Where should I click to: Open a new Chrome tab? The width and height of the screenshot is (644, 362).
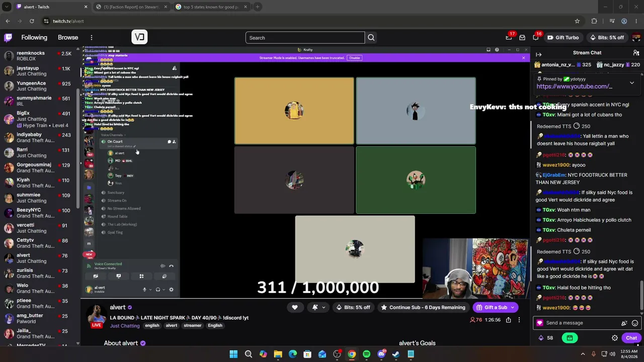tap(257, 7)
